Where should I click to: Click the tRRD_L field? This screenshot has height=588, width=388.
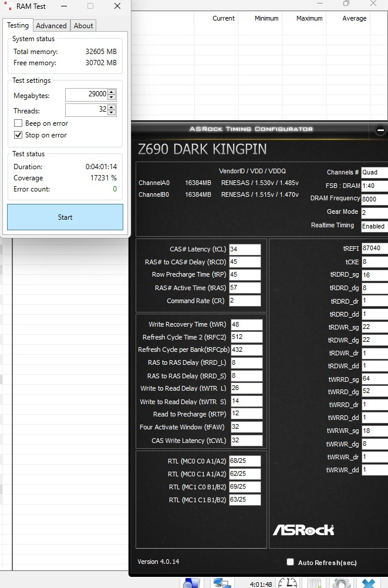pyautogui.click(x=247, y=362)
